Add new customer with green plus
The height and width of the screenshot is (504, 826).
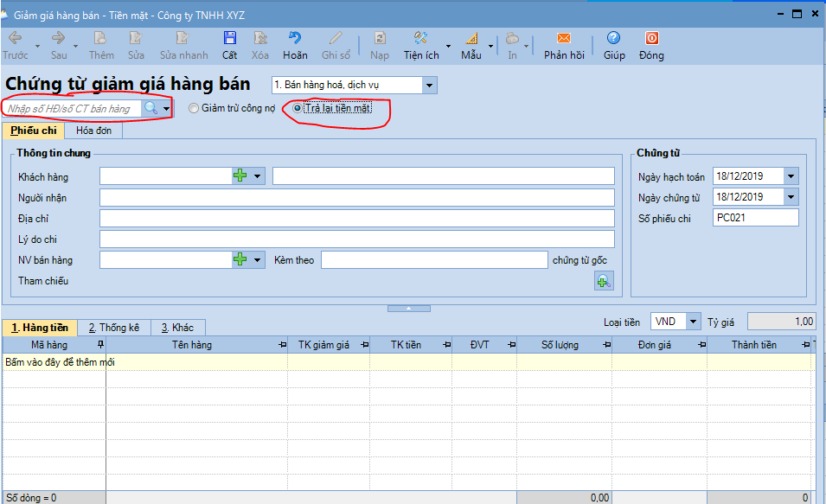point(240,175)
